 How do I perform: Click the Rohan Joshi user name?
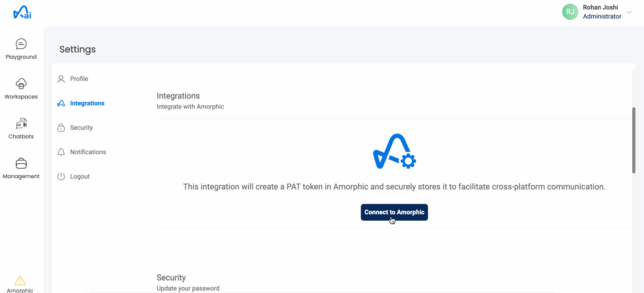coord(601,7)
